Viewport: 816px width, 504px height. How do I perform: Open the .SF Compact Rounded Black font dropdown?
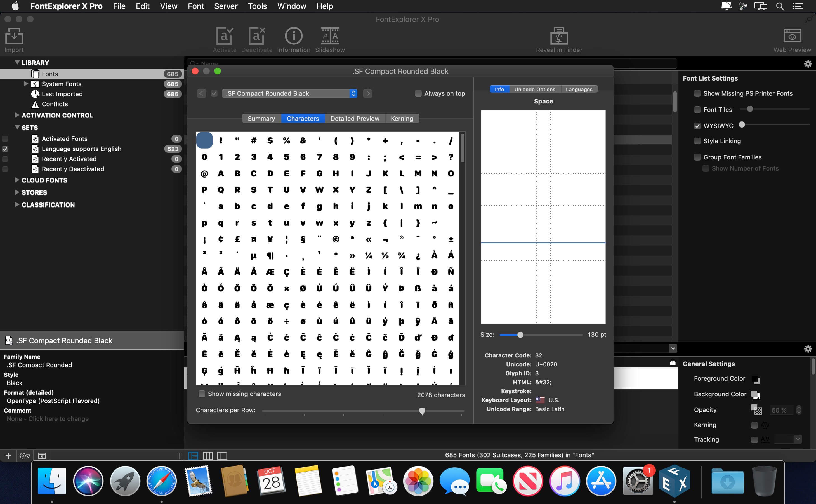click(289, 94)
